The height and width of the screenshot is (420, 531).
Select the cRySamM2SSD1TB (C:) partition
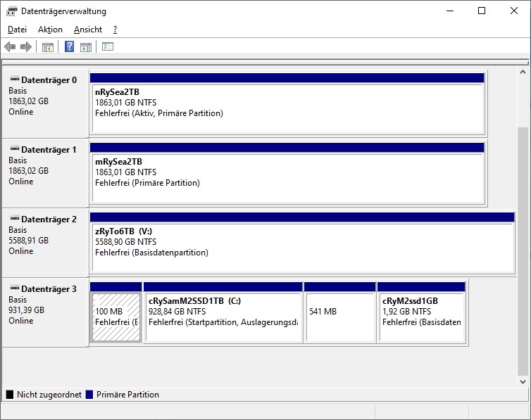click(x=223, y=317)
